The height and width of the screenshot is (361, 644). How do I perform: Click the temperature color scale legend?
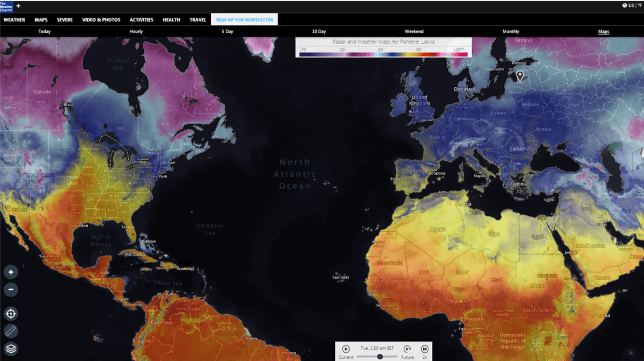(x=383, y=54)
